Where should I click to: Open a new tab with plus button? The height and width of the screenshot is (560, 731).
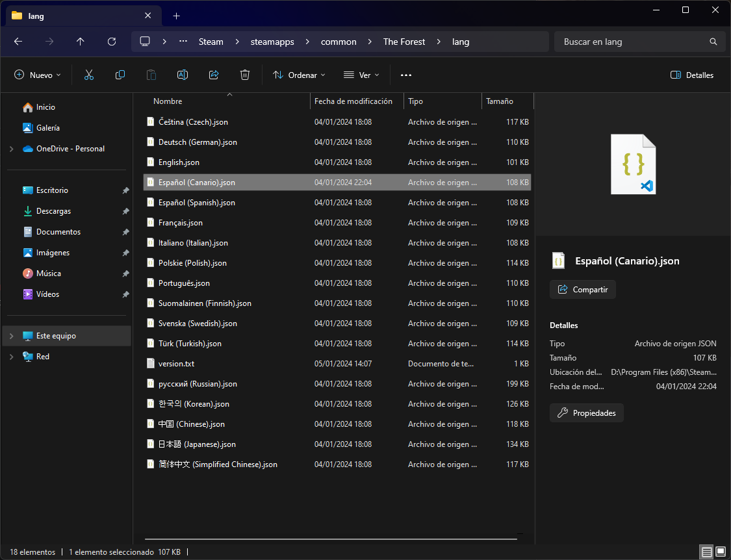click(x=176, y=16)
